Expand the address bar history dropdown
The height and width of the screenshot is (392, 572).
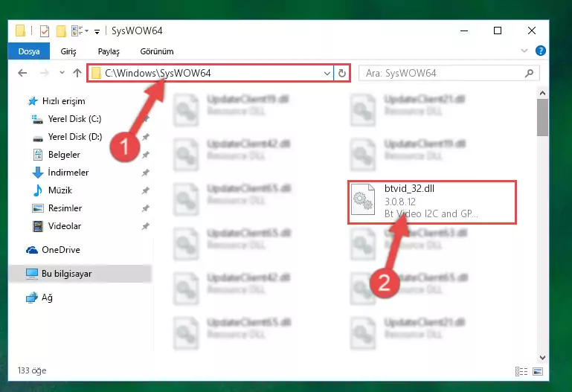[327, 74]
